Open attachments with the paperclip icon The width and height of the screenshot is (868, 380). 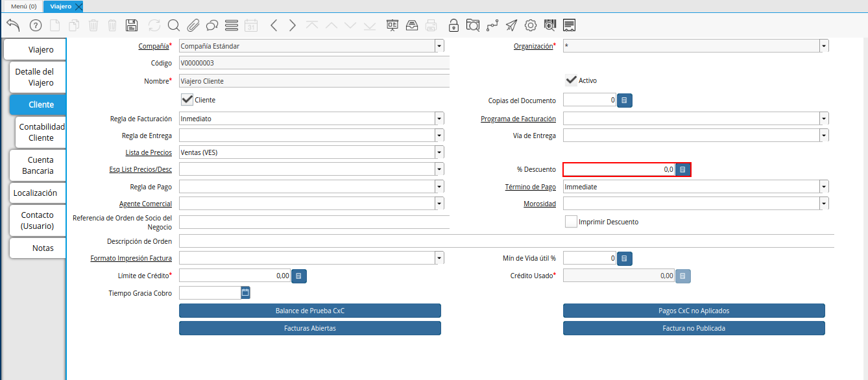pyautogui.click(x=193, y=25)
